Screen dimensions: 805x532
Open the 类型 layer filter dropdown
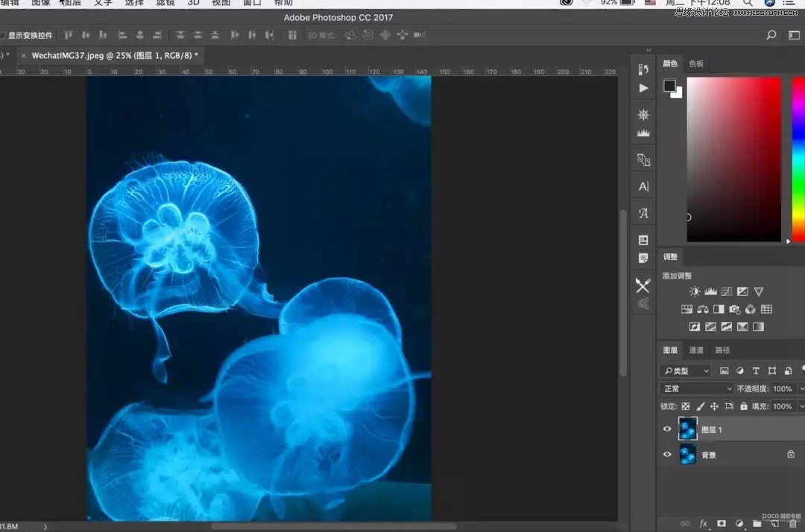coord(686,370)
